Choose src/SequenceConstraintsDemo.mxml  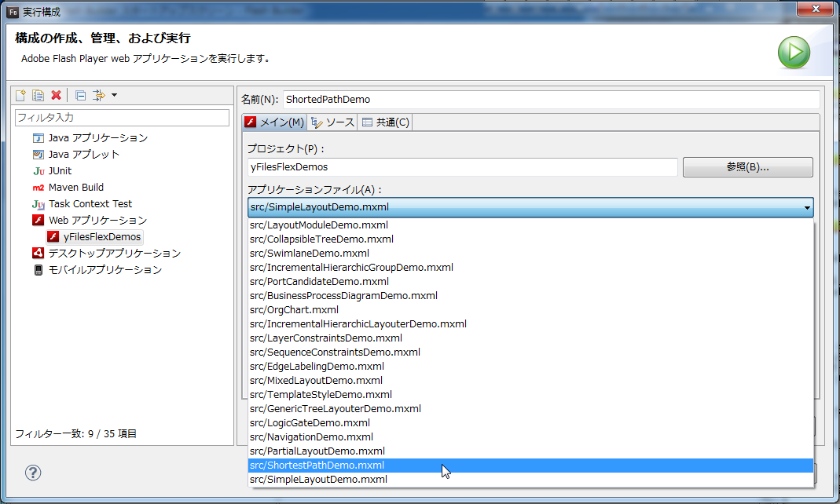coord(530,352)
